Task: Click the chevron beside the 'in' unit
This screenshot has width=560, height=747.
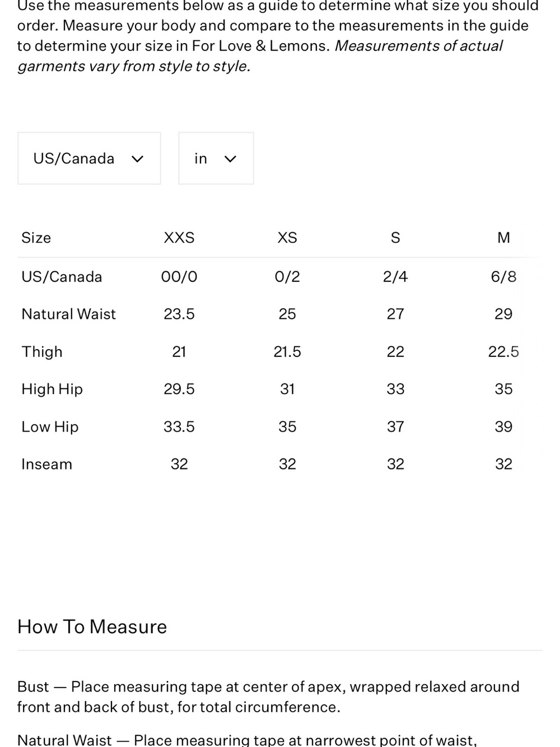Action: (230, 159)
